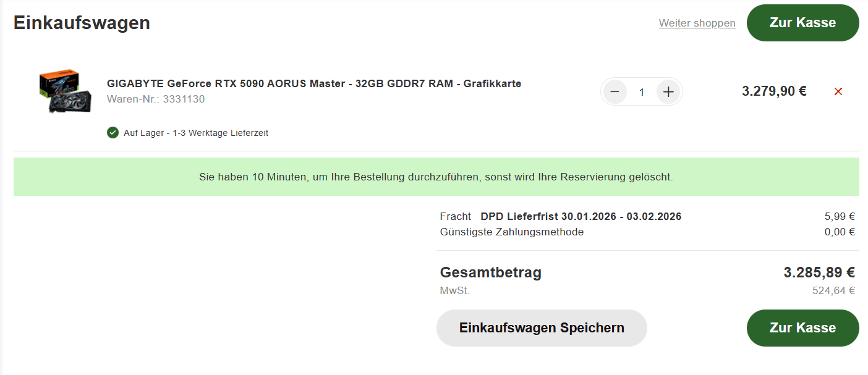The width and height of the screenshot is (868, 375).
Task: Click the Auf Lager delivery time text
Action: [196, 133]
